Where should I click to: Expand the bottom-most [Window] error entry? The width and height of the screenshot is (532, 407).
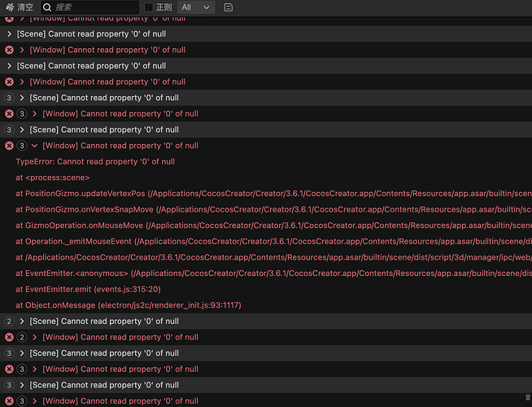[x=34, y=400]
